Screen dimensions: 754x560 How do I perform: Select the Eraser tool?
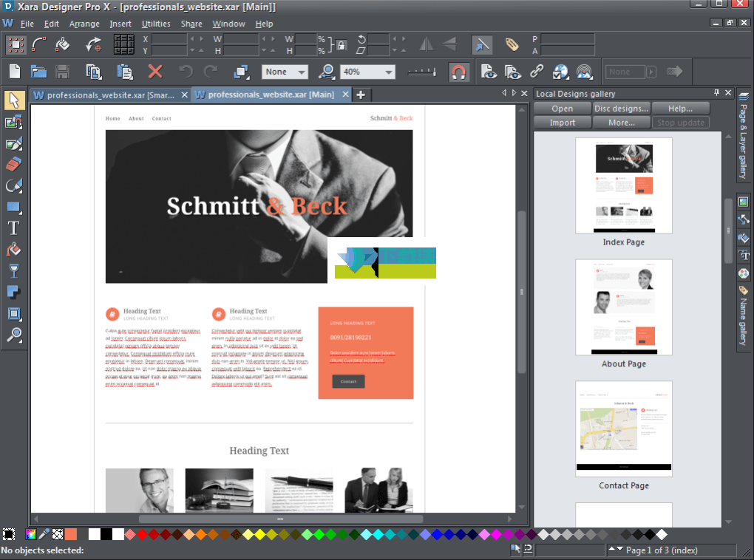click(x=13, y=164)
